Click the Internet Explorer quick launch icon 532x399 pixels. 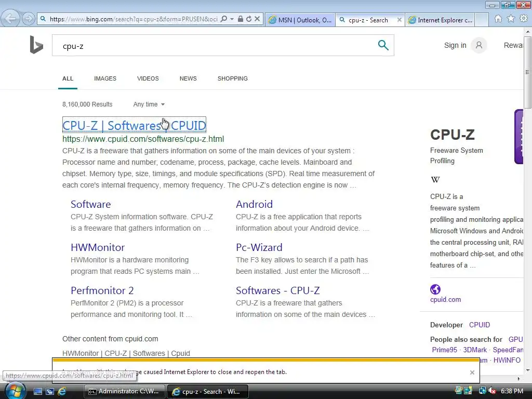coord(62,391)
